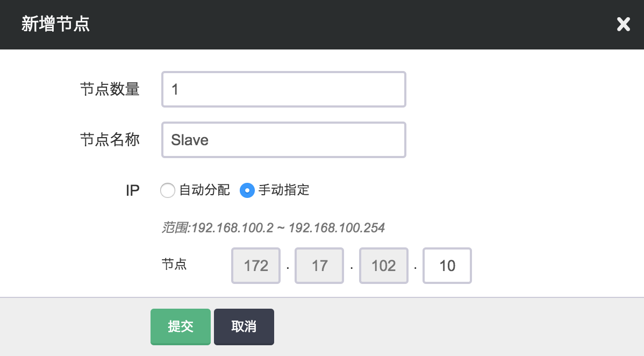Click the 自动分配 option label text

(204, 190)
